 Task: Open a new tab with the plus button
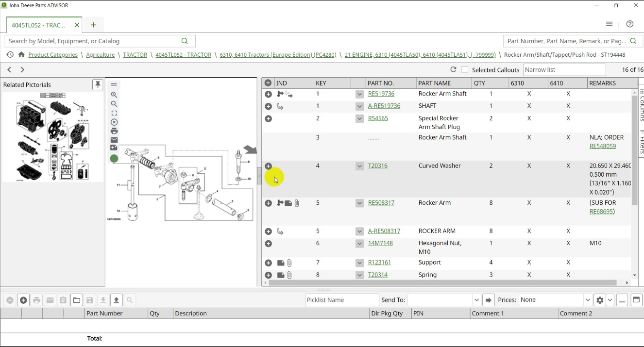click(x=94, y=25)
